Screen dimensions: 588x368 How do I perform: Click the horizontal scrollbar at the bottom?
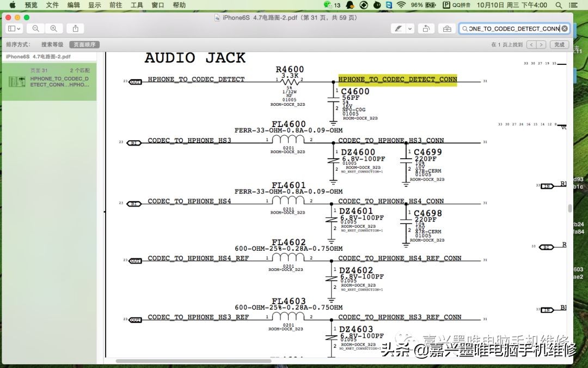click(x=193, y=361)
